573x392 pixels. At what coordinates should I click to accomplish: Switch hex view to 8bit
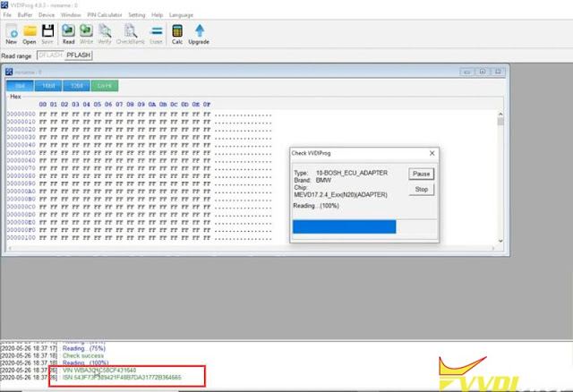pos(20,86)
